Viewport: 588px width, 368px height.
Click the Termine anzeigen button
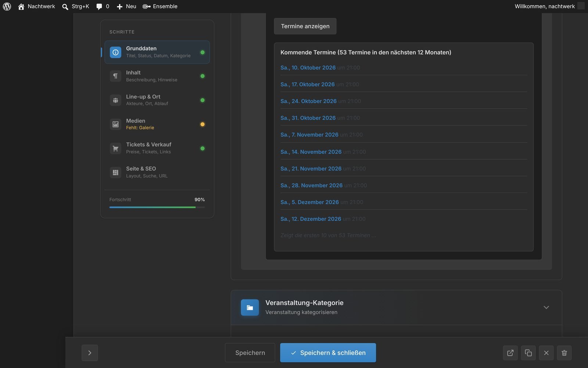pyautogui.click(x=305, y=26)
